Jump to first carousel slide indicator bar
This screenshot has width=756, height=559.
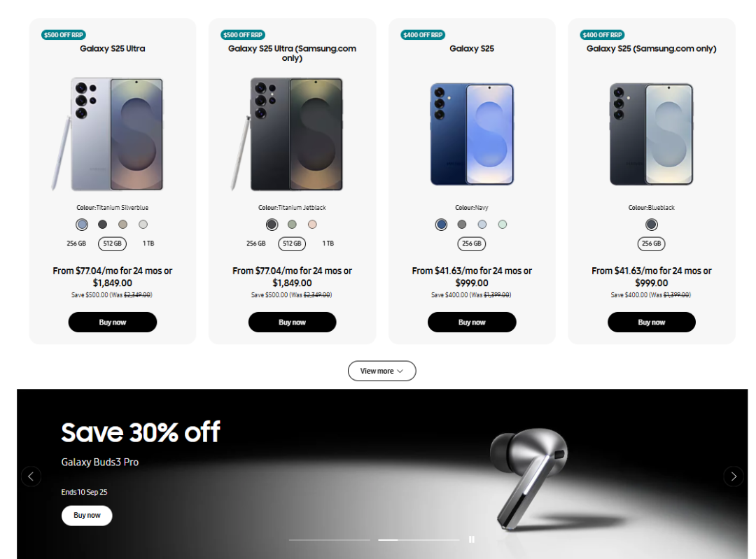coord(329,539)
